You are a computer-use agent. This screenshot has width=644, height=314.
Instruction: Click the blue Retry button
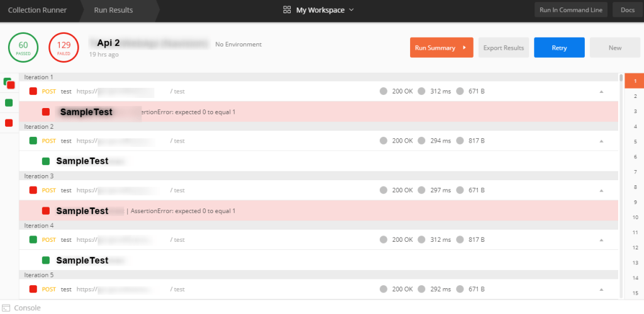(559, 48)
